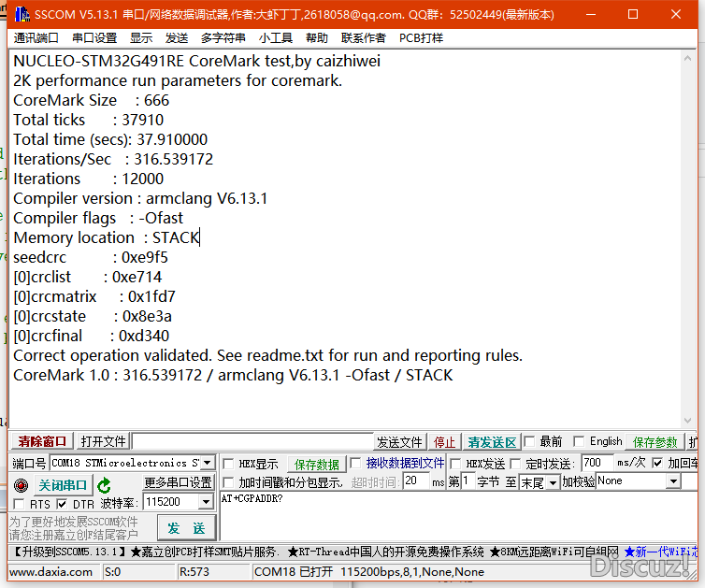
Task: Click the 关闭串口 button
Action: 63,485
